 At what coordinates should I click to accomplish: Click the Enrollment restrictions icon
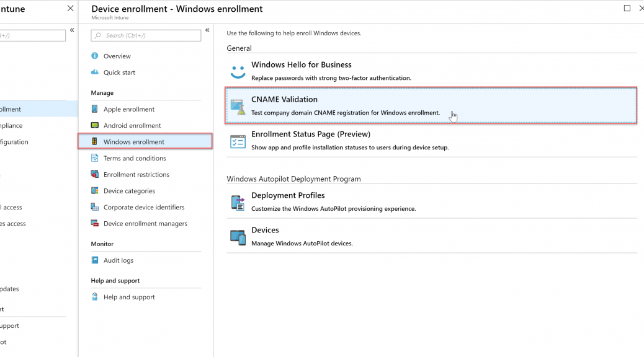pyautogui.click(x=94, y=174)
